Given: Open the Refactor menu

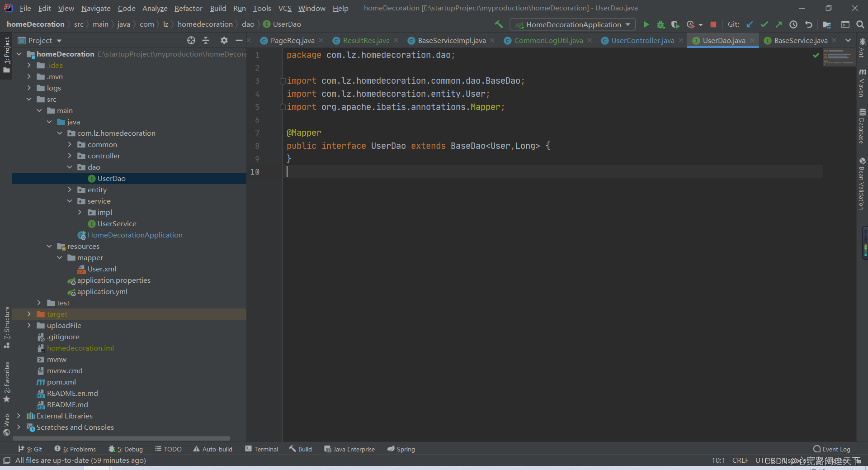Looking at the screenshot, I should pyautogui.click(x=188, y=8).
